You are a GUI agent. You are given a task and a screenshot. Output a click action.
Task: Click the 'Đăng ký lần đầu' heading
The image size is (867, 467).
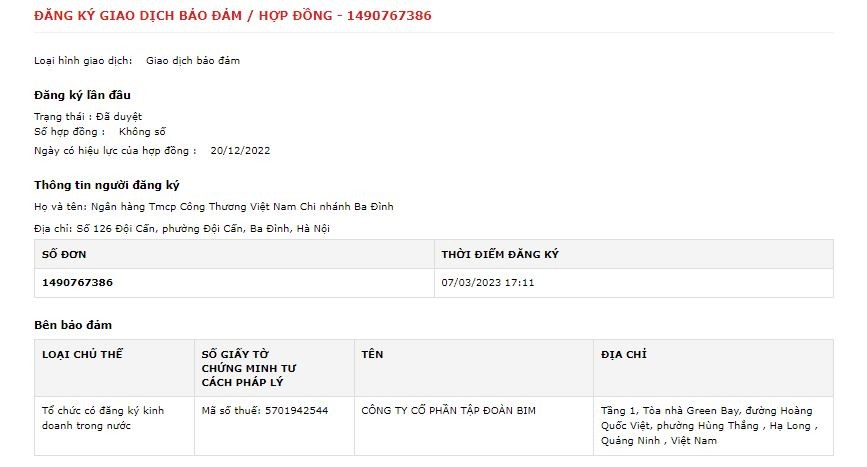(x=76, y=95)
